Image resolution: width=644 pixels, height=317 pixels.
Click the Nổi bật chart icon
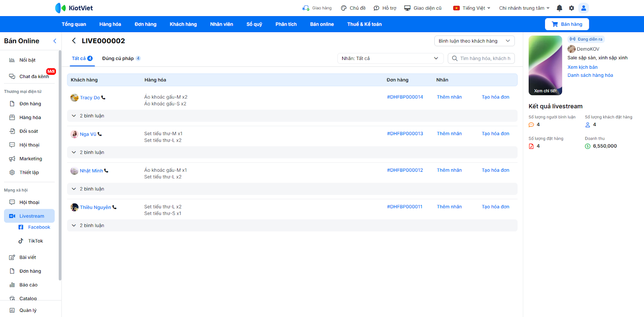point(12,60)
